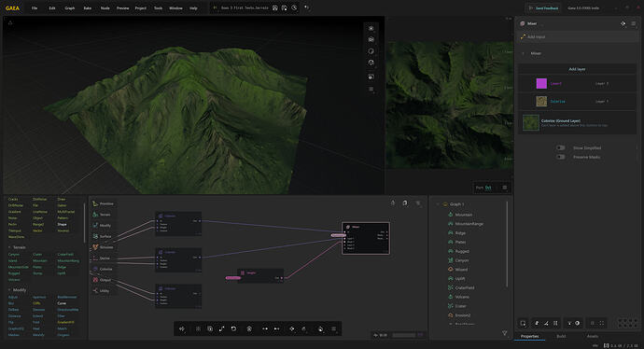Click the Curve node in Modify list
644x349 pixels.
[62, 303]
